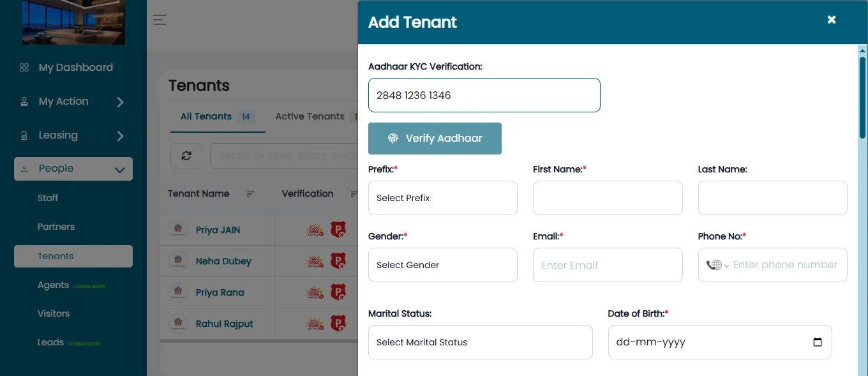This screenshot has width=868, height=376.
Task: Open Staff in the People submenu
Action: point(48,198)
